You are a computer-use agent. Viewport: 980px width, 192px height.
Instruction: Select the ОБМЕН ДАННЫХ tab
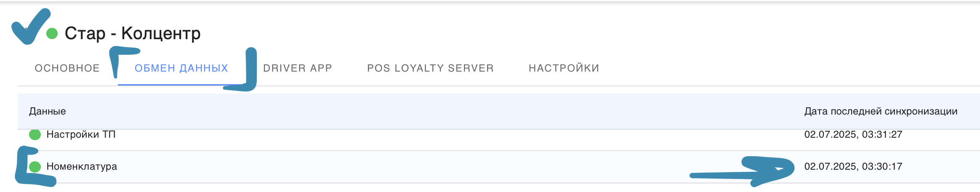(181, 68)
